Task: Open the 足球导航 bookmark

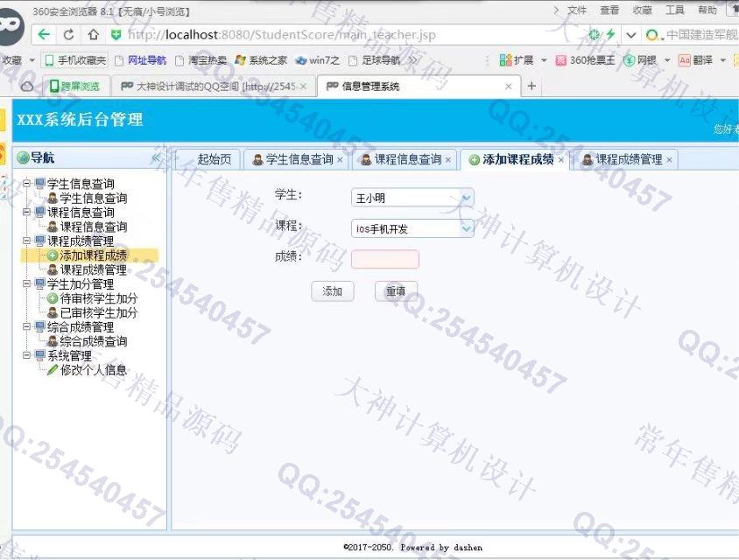Action: (375, 60)
